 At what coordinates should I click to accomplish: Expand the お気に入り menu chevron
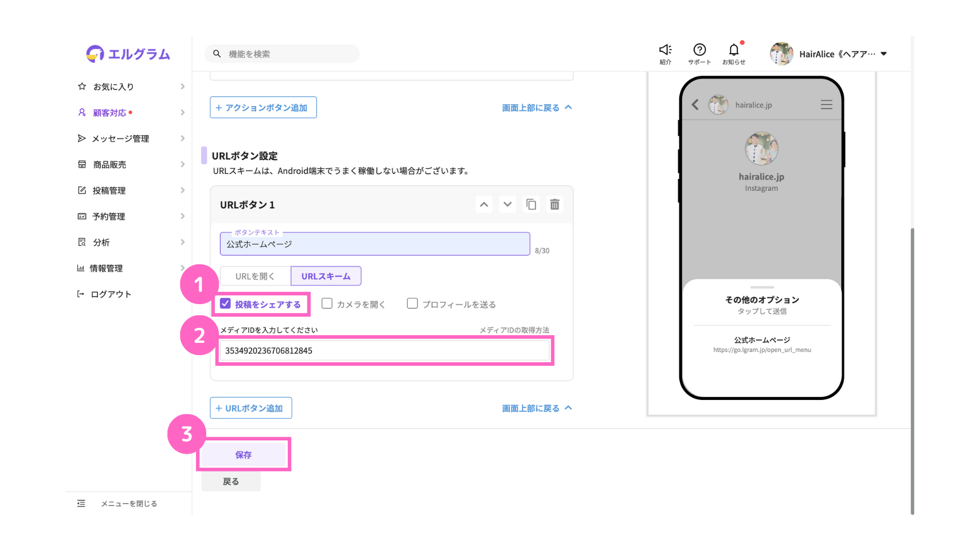click(182, 86)
